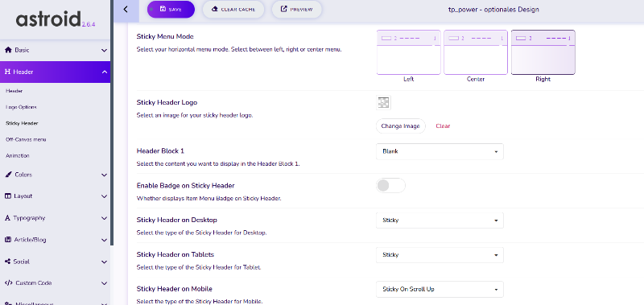Click the Social share icon
This screenshot has width=644, height=305.
point(7,262)
